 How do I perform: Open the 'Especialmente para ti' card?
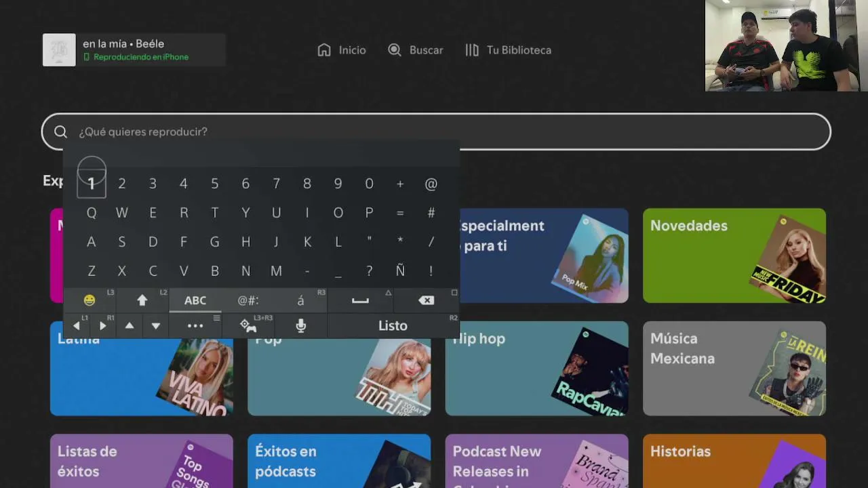pyautogui.click(x=544, y=256)
